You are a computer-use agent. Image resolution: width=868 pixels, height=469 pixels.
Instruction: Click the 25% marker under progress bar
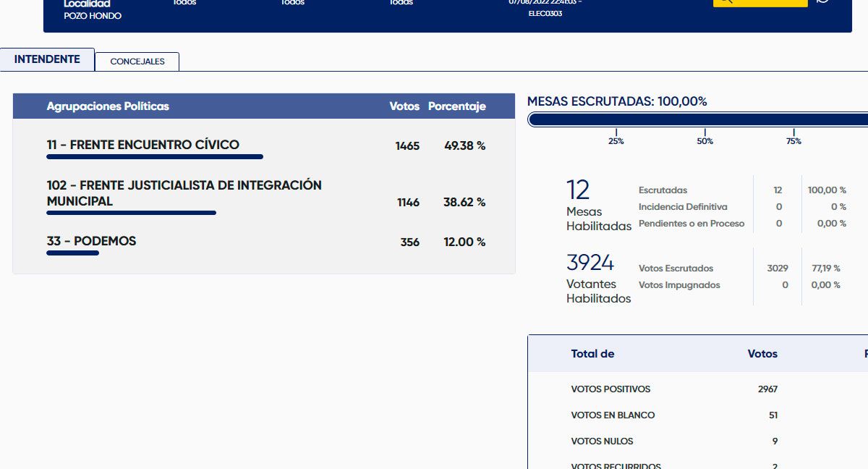(616, 140)
